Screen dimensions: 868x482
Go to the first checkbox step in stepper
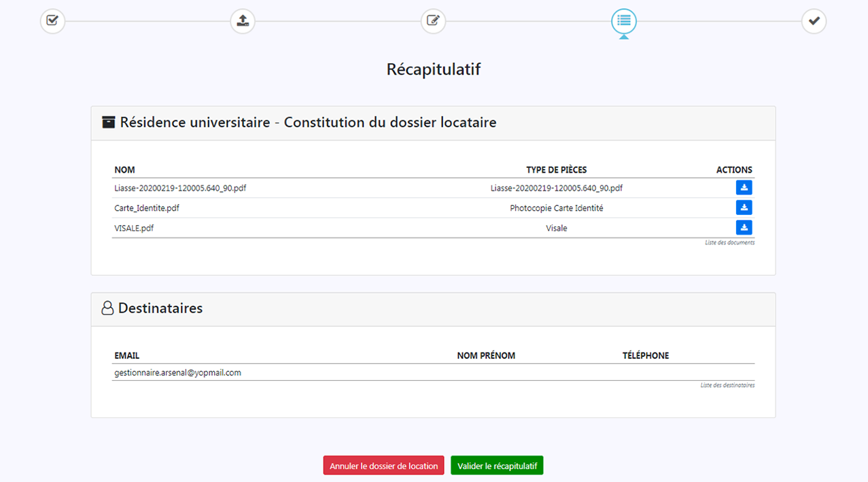(x=52, y=21)
